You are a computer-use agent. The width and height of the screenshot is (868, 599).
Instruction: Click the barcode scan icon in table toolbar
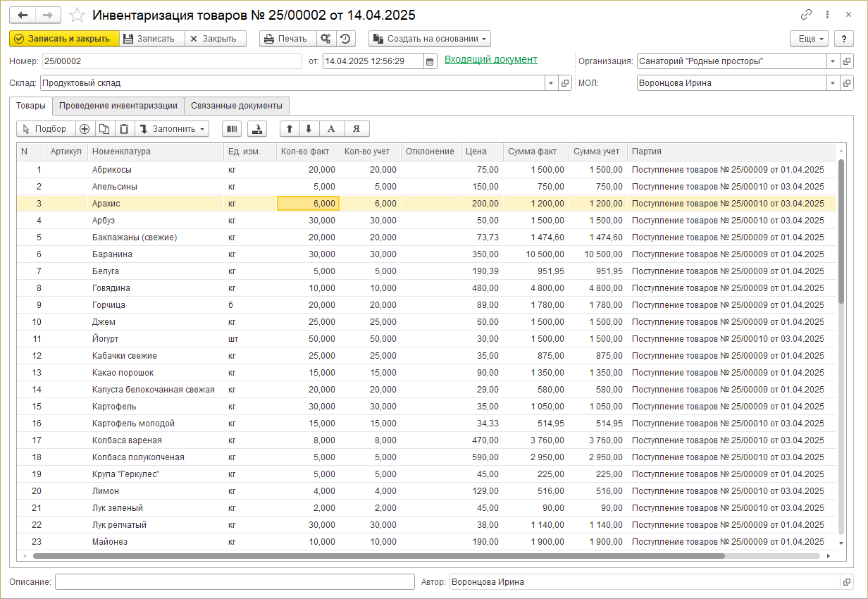click(231, 129)
